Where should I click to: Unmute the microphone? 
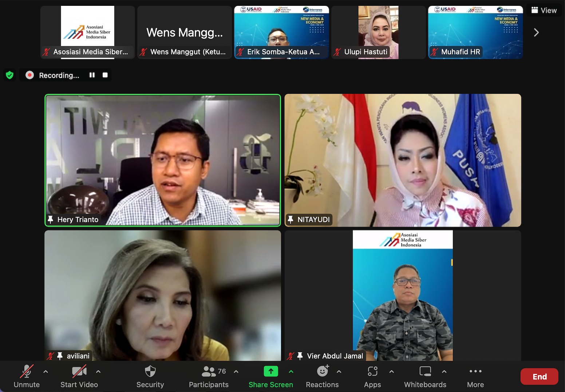[27, 377]
